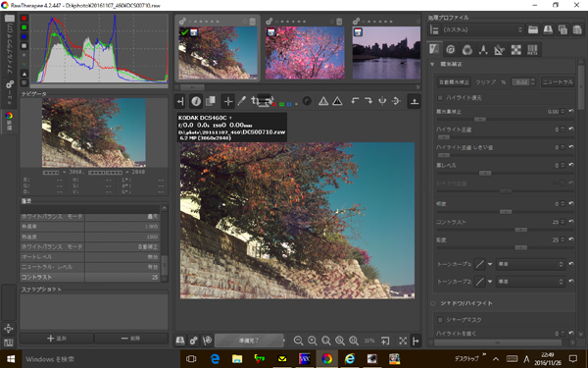Reset 露光量補正 value arrow
The height and width of the screenshot is (368, 588).
click(571, 111)
